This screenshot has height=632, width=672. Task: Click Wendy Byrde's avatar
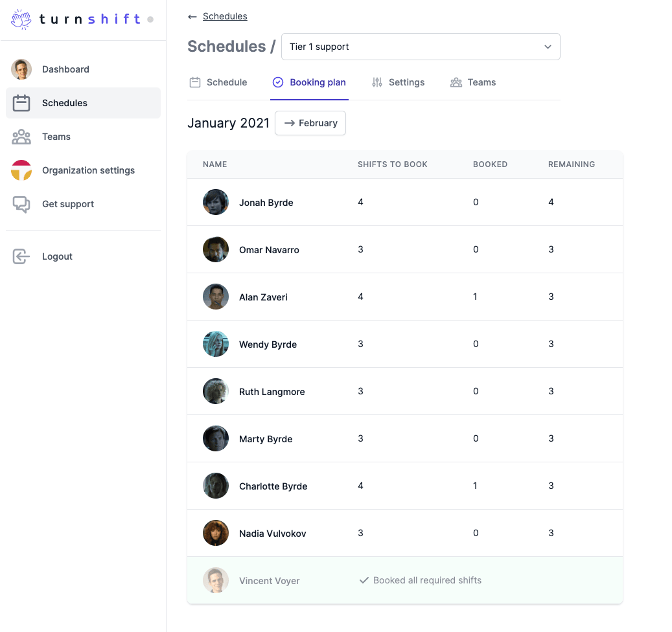pyautogui.click(x=216, y=344)
